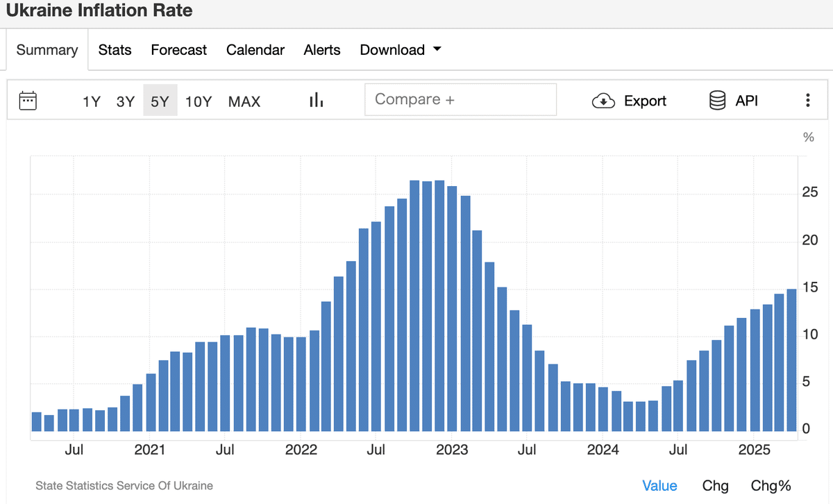Switch display to Chg% mode
Screen dimensions: 833x504
click(x=771, y=485)
